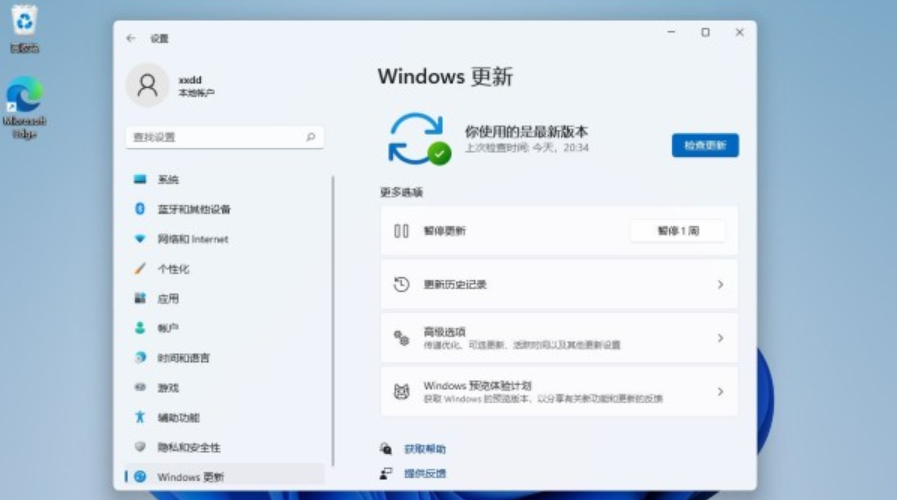The image size is (898, 500).
Task: Click the 更多选项 heading
Action: tap(401, 192)
